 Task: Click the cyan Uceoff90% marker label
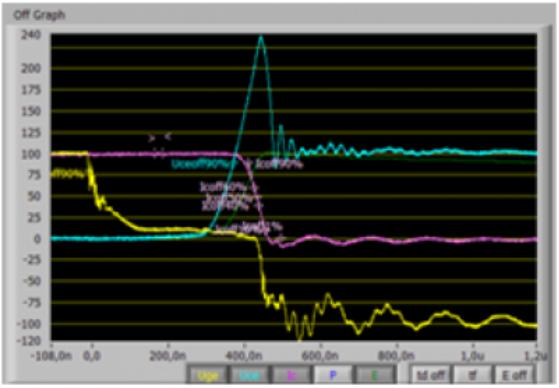(x=204, y=164)
